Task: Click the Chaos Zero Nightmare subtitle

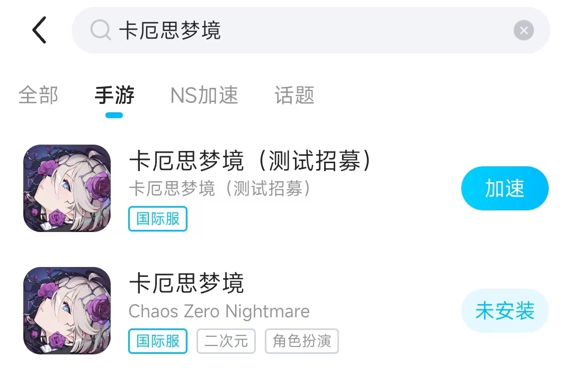Action: click(x=219, y=311)
